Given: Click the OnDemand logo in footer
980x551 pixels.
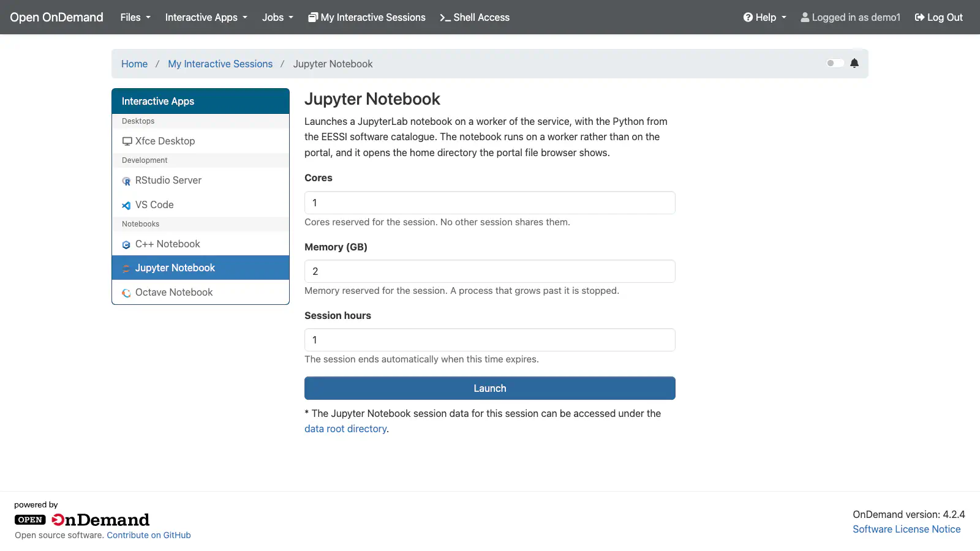Looking at the screenshot, I should (x=82, y=520).
